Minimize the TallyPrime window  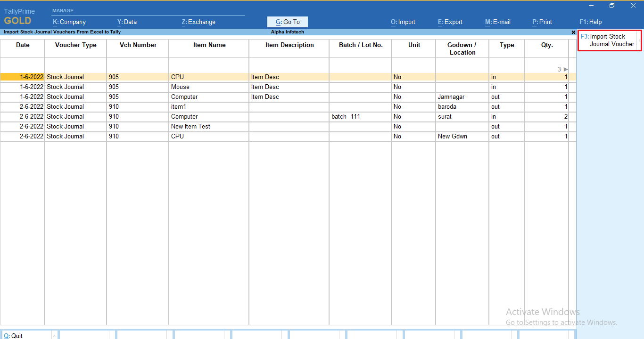pyautogui.click(x=591, y=5)
